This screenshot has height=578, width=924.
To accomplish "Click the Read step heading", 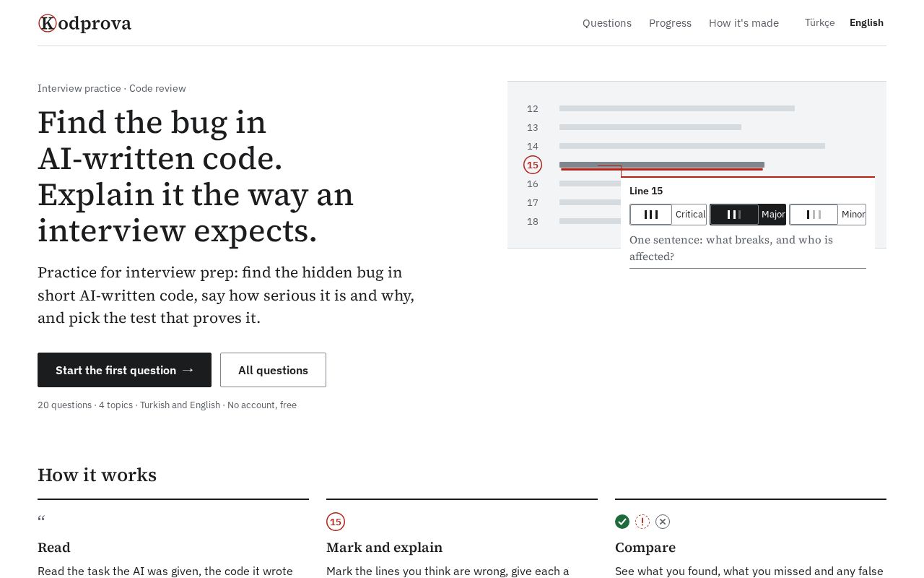I will click(54, 548).
